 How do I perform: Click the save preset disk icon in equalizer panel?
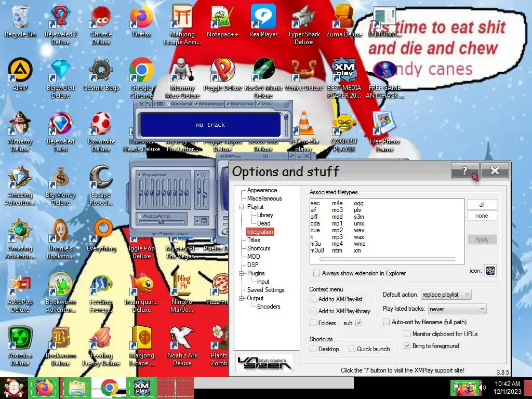[205, 221]
